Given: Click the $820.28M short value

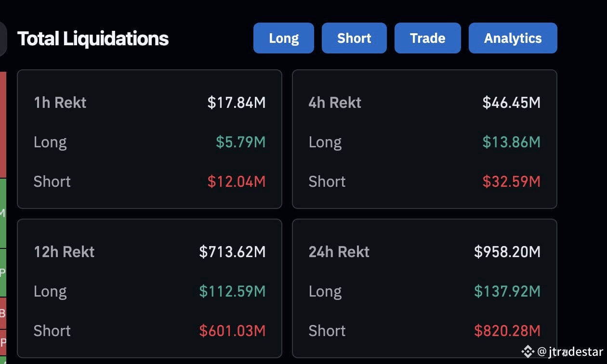Looking at the screenshot, I should coord(507,331).
